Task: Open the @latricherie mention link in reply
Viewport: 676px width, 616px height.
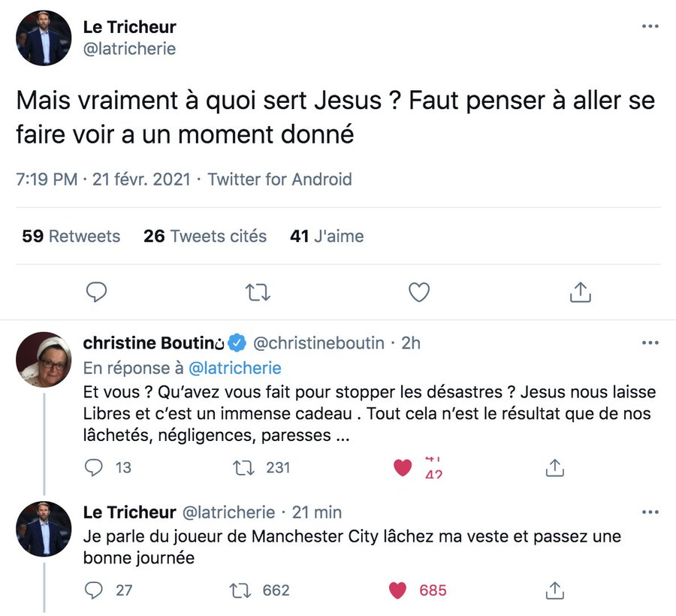Action: coord(235,368)
